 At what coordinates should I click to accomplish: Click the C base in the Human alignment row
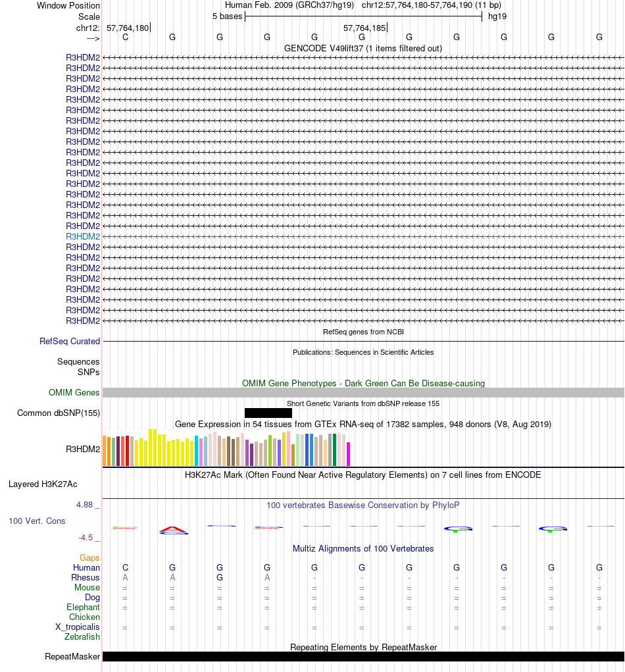click(x=125, y=568)
